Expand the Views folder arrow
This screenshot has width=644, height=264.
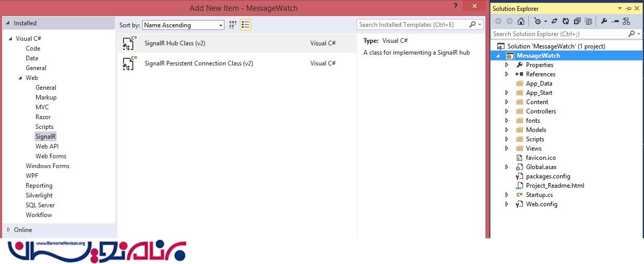pos(507,148)
